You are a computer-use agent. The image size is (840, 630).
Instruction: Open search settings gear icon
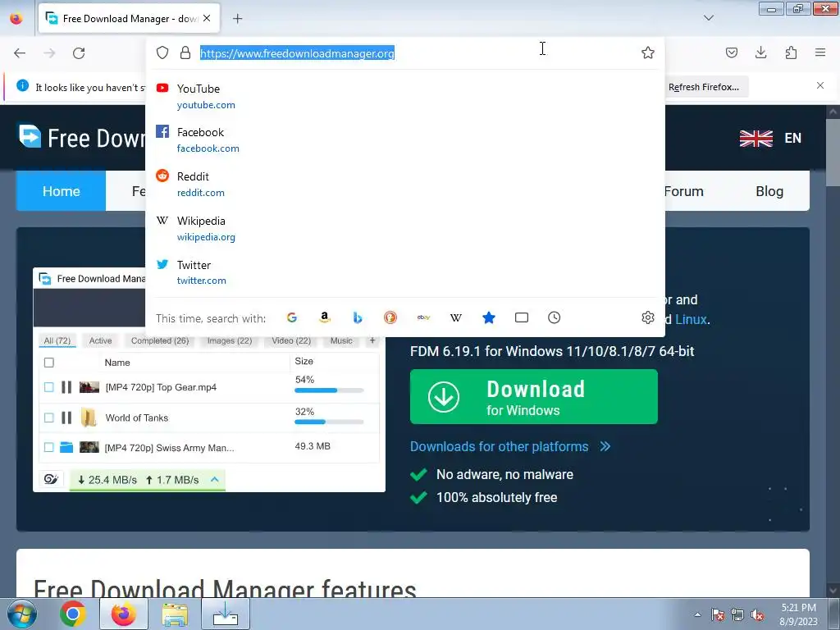(x=648, y=317)
